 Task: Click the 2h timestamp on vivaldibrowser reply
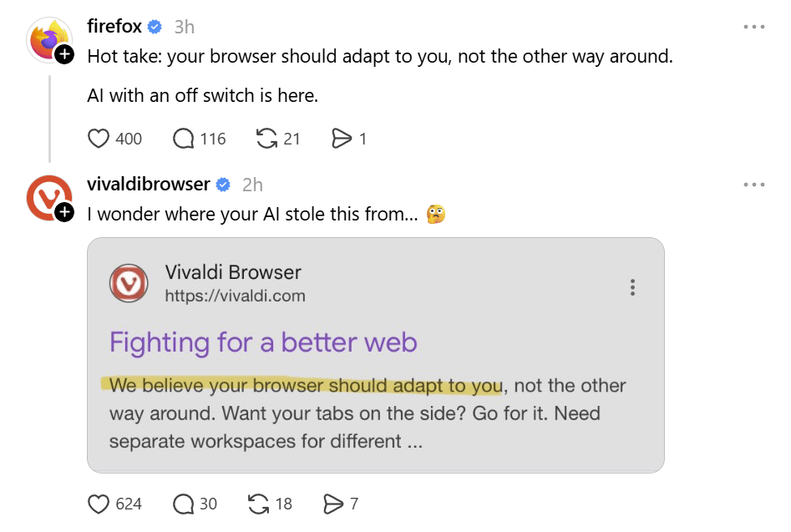(x=252, y=185)
